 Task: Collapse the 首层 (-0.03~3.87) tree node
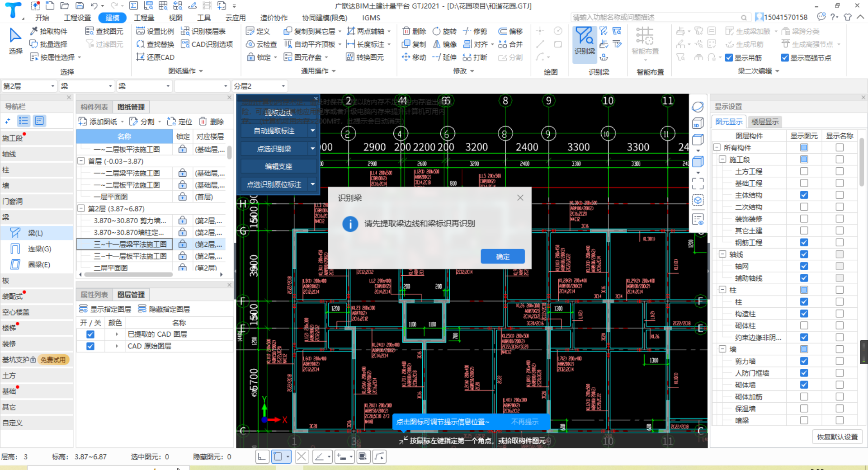[81, 161]
